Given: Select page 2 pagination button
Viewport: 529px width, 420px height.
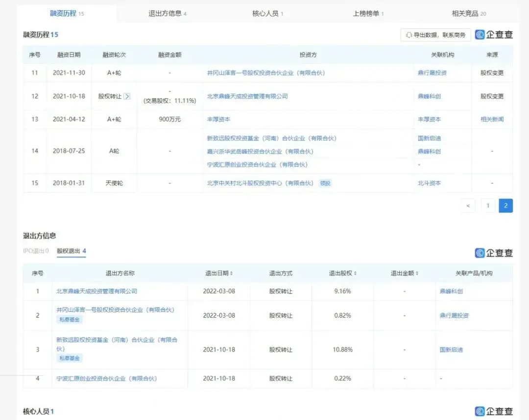Looking at the screenshot, I should 505,206.
